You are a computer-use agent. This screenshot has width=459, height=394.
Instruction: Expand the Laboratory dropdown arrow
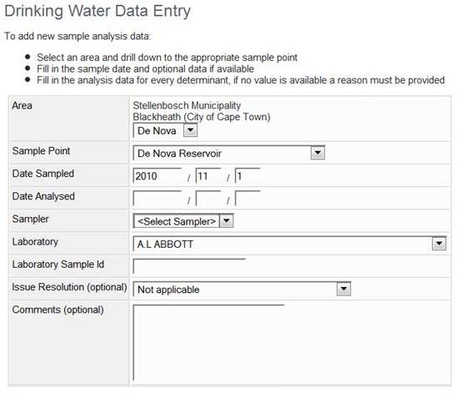click(439, 244)
